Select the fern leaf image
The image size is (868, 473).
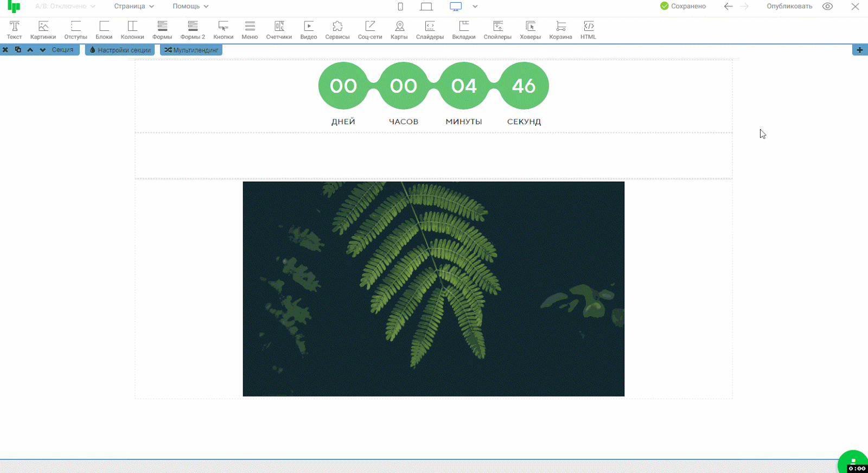pyautogui.click(x=433, y=289)
